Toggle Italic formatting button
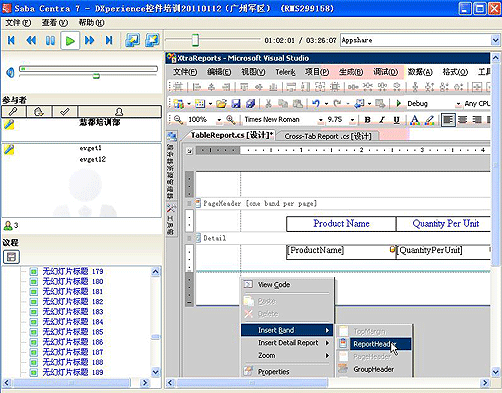Screen dimensions: 502x393 pos(382,120)
